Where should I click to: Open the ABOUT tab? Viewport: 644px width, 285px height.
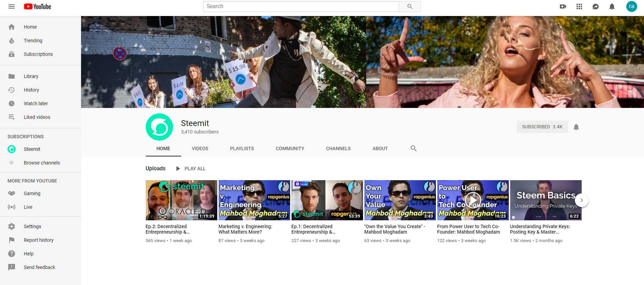click(380, 148)
